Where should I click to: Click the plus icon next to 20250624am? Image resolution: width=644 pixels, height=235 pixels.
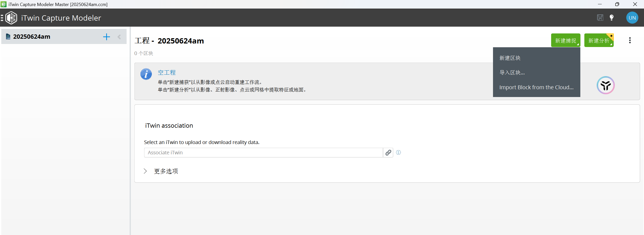(x=106, y=37)
